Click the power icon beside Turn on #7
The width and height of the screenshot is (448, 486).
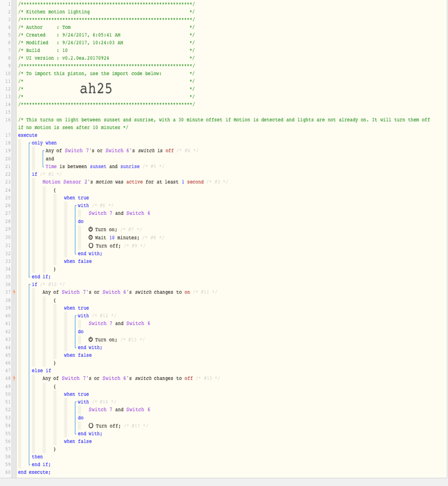[91, 229]
